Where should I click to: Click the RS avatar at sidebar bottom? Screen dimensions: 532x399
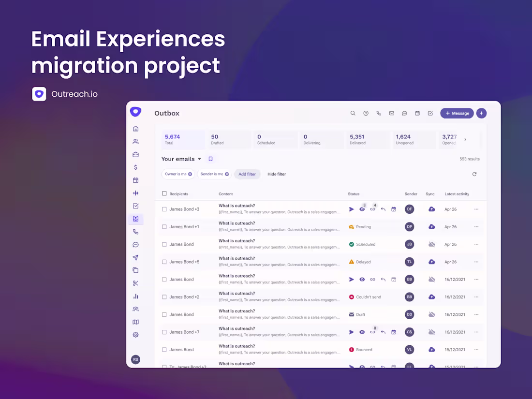tap(136, 359)
